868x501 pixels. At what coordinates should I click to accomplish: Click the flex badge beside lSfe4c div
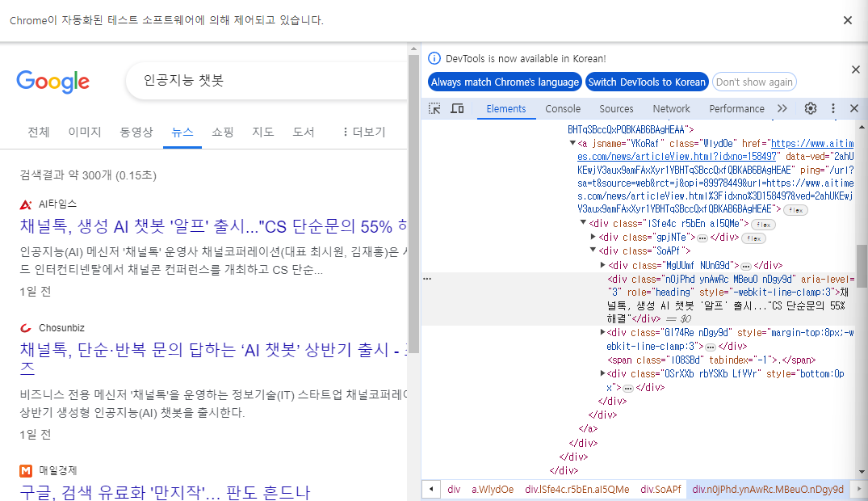[763, 225]
